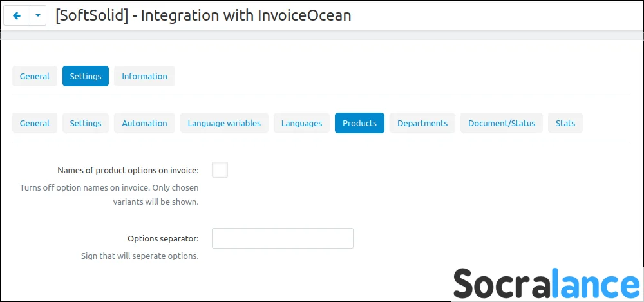This screenshot has width=644, height=302.
Task: Select the Products sub-tab
Action: pyautogui.click(x=360, y=123)
